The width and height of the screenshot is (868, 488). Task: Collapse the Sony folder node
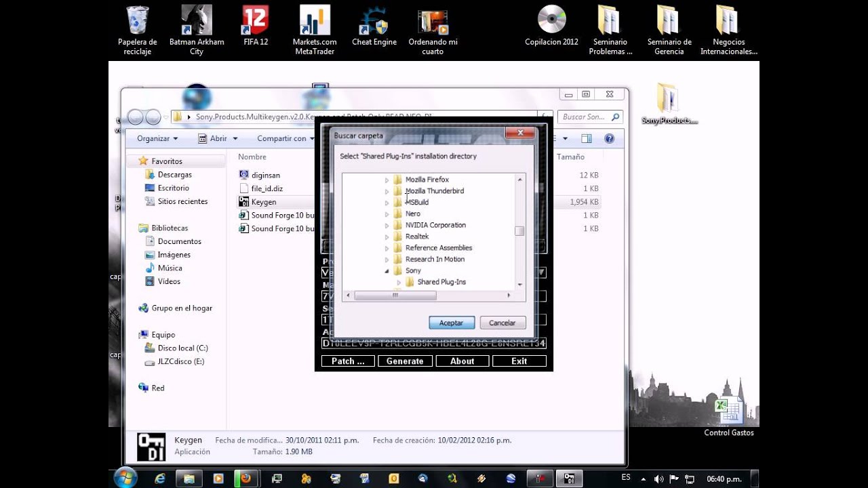click(387, 271)
